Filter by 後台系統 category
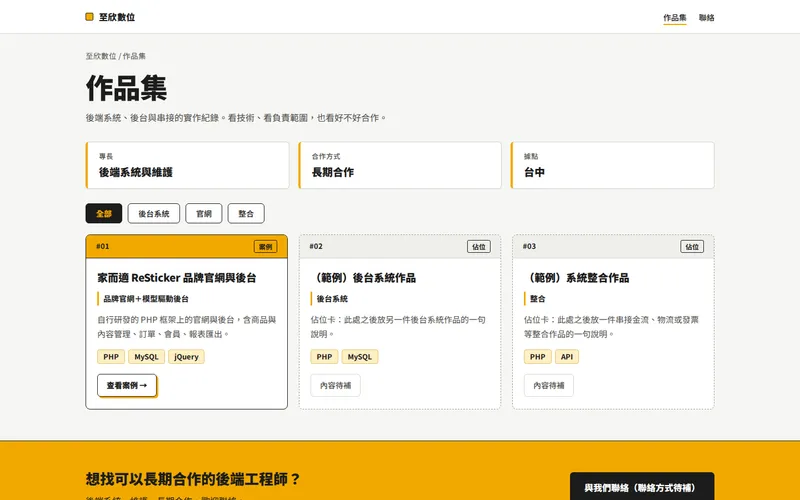 click(x=154, y=213)
